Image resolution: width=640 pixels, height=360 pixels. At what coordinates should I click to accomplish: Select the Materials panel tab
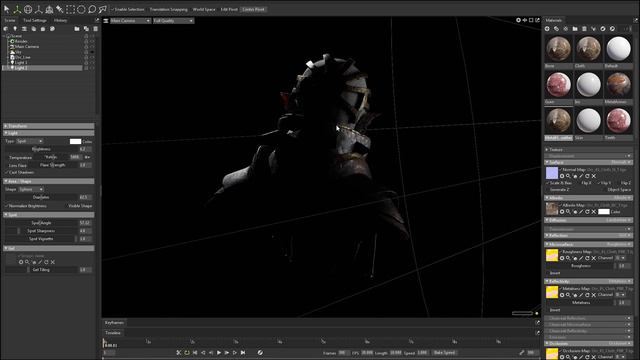[553, 20]
